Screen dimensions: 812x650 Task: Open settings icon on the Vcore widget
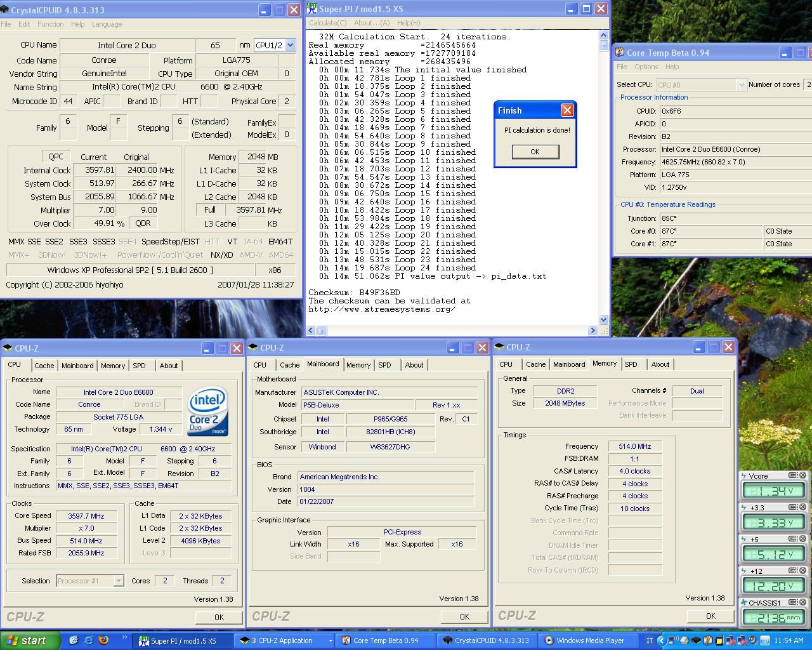click(x=793, y=475)
